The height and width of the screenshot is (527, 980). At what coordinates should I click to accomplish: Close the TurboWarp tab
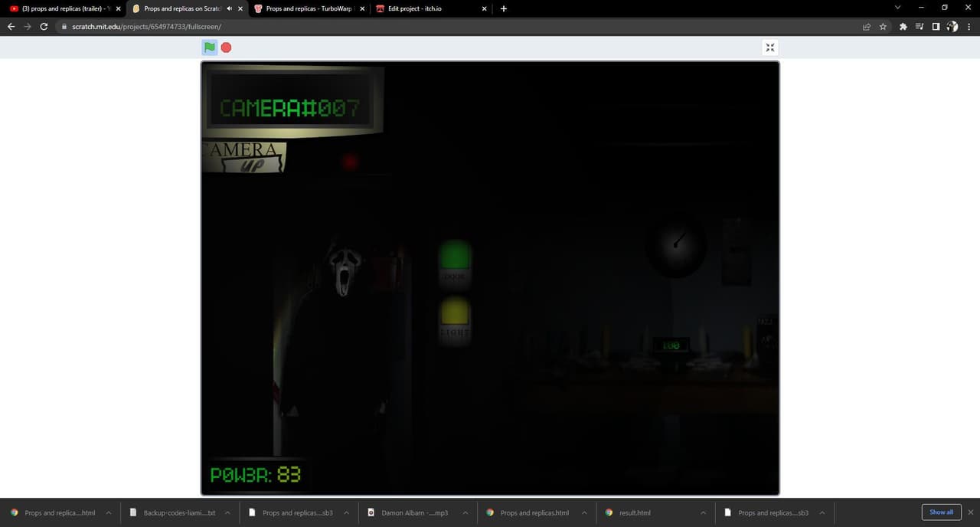pos(362,8)
